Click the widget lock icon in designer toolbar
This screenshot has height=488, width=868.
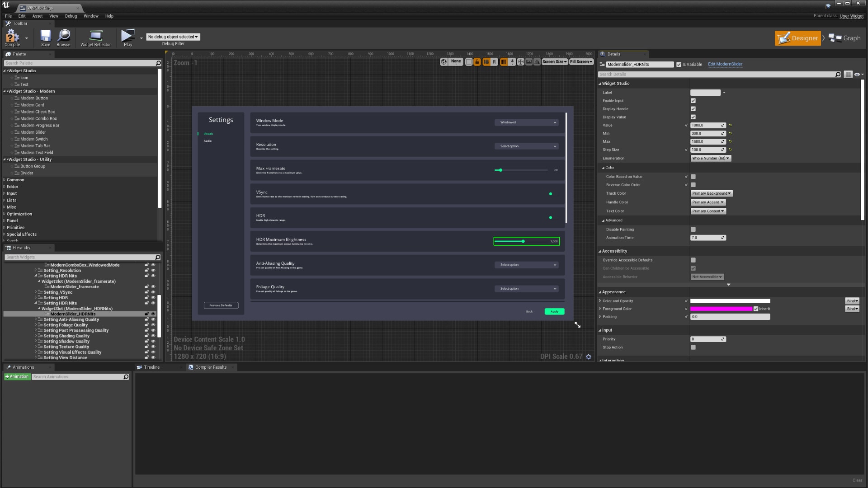[477, 62]
